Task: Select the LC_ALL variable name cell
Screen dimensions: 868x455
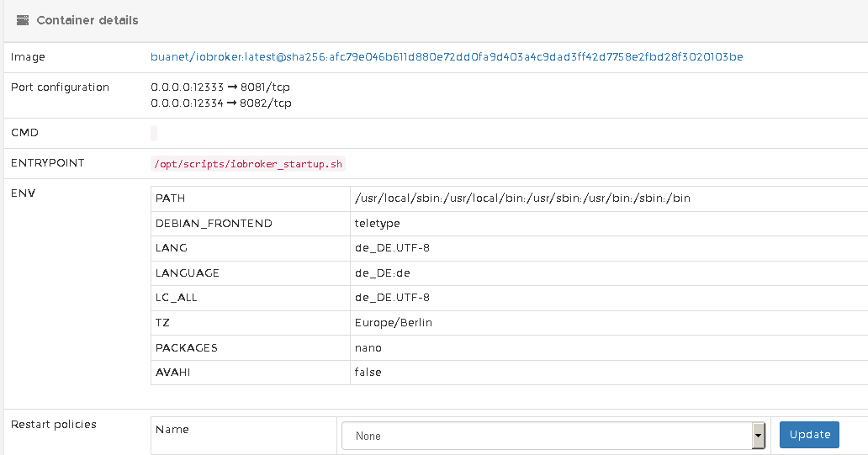Action: 177,298
